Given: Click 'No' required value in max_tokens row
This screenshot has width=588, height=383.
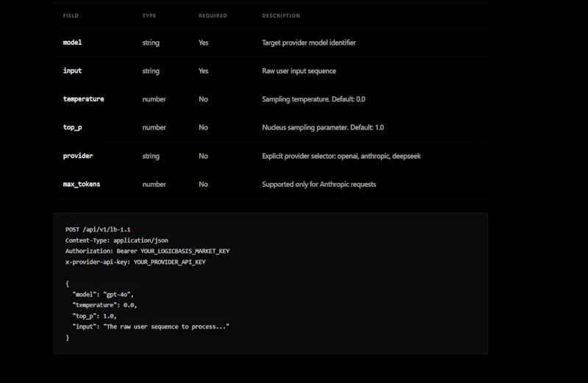Looking at the screenshot, I should (x=204, y=185).
